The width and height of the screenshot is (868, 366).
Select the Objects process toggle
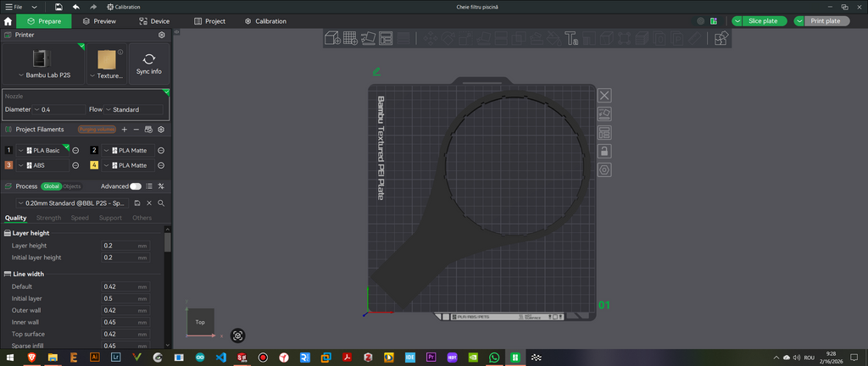point(71,186)
